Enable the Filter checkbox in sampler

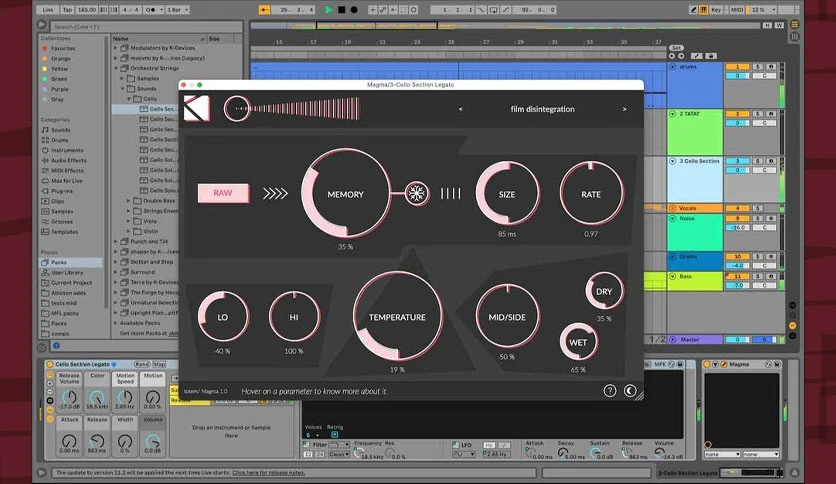point(306,444)
